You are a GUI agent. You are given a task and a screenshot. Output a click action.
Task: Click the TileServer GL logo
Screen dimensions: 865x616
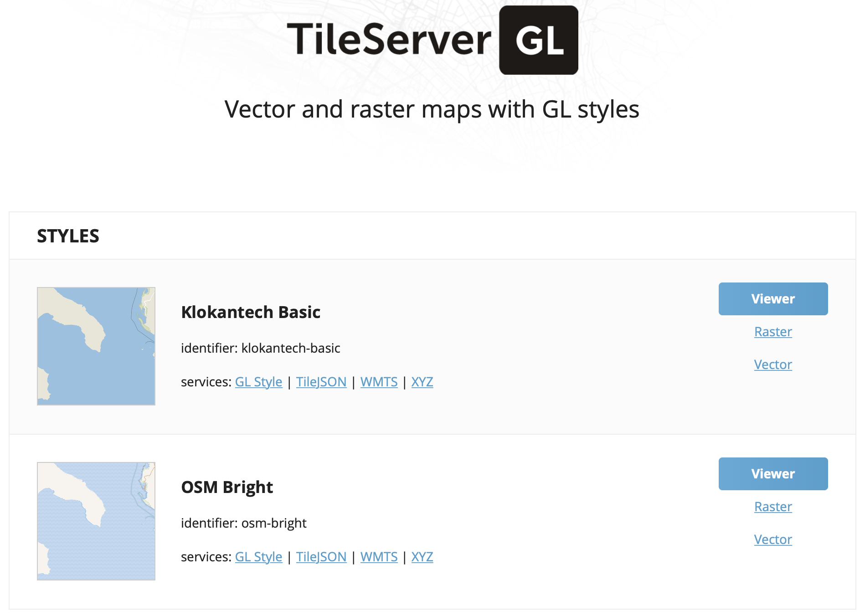pos(432,40)
